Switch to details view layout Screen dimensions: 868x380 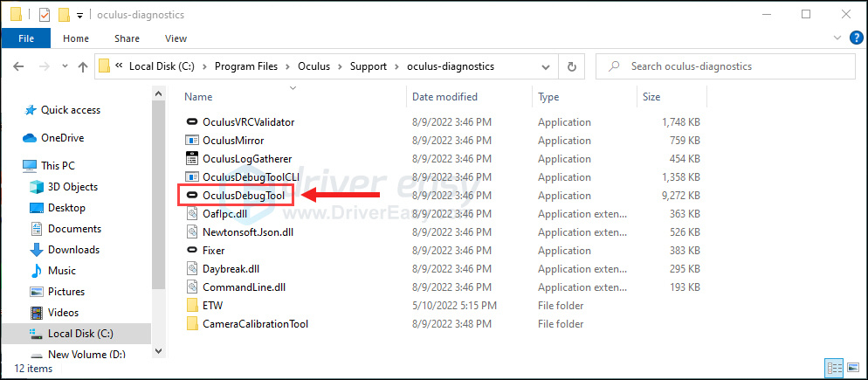[833, 369]
